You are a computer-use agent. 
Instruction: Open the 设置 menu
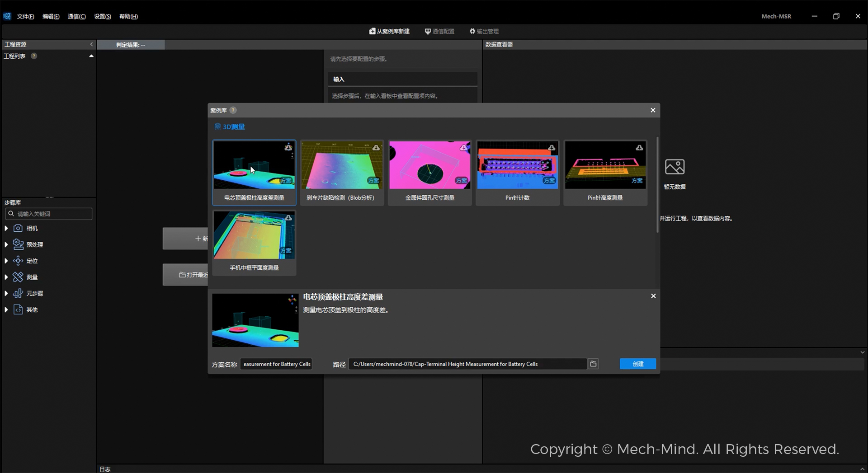[102, 16]
